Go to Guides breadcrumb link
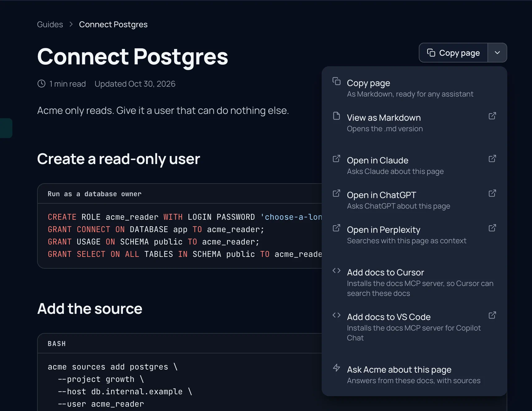 point(50,24)
